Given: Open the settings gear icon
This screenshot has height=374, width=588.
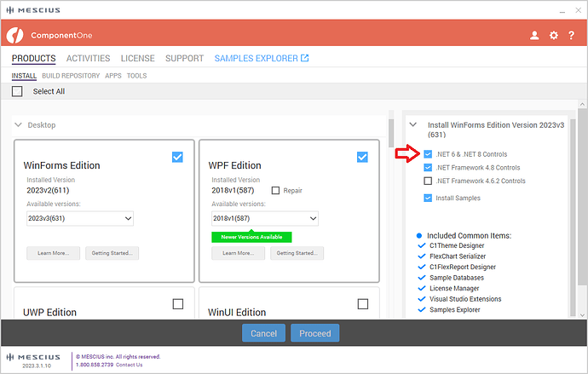Looking at the screenshot, I should [x=554, y=35].
